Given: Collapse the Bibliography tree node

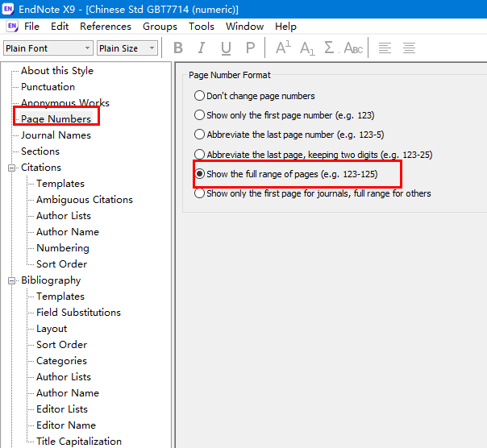Looking at the screenshot, I should click(x=12, y=281).
